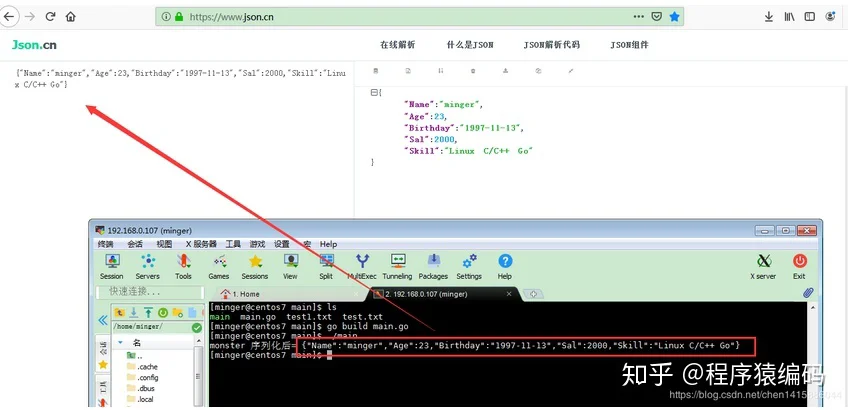This screenshot has height=410, width=848.
Task: Open the Packages manager
Action: [433, 267]
